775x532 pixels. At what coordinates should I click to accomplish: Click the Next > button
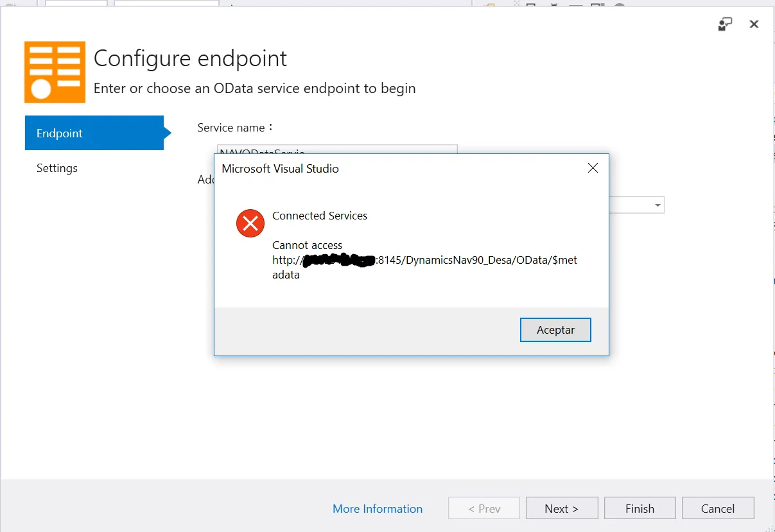pos(562,508)
